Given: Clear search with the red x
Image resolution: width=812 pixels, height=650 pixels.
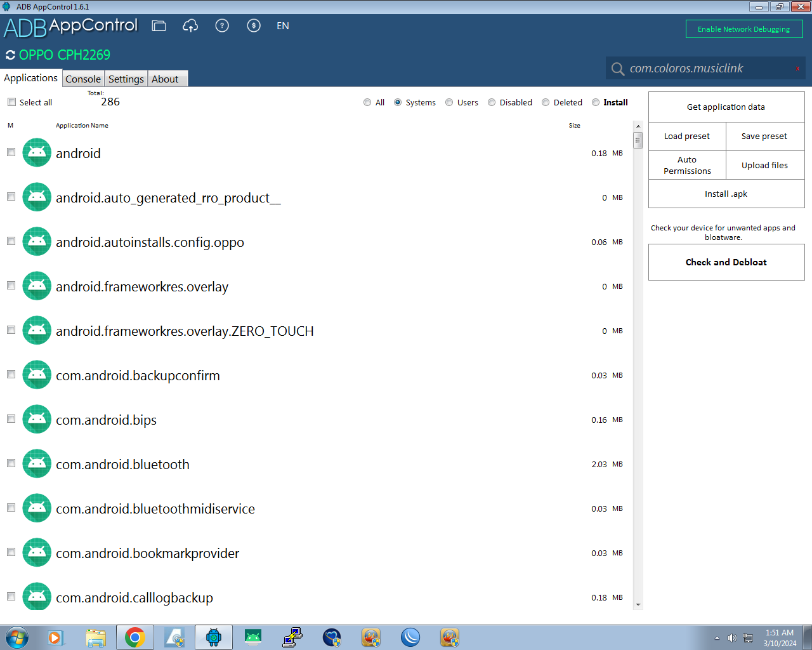Looking at the screenshot, I should (x=797, y=69).
